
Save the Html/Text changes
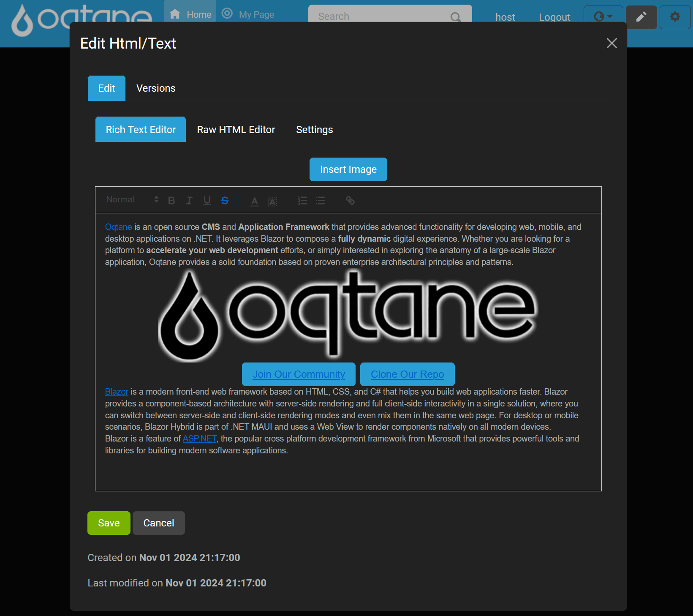(109, 523)
